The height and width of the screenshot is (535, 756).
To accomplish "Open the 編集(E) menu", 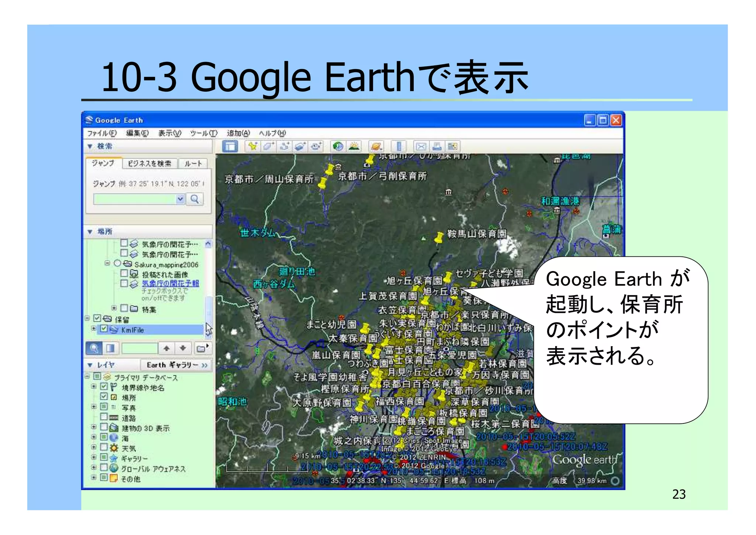I will point(137,133).
